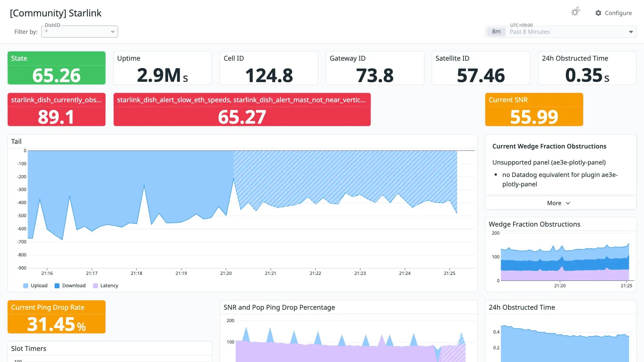Click the Wedge Fraction Obstructions graph title
The width and height of the screenshot is (644, 362).
534,224
